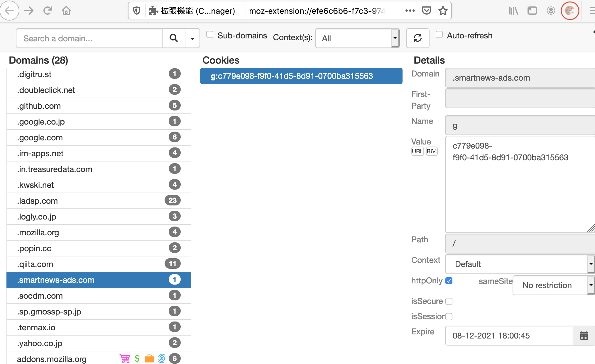Viewport: 595px width, 364px height.
Task: Select the .tenmax.io domain
Action: (x=99, y=327)
